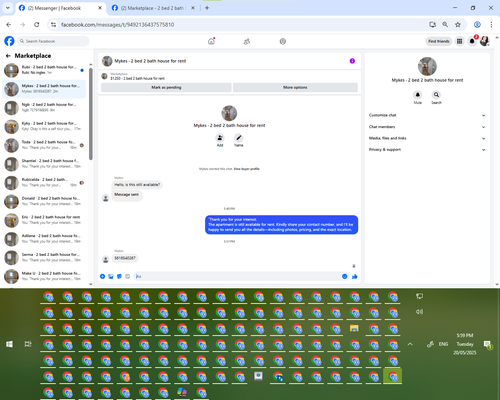Screen dimensions: 500x400
Task: Click More options button
Action: click(x=295, y=87)
